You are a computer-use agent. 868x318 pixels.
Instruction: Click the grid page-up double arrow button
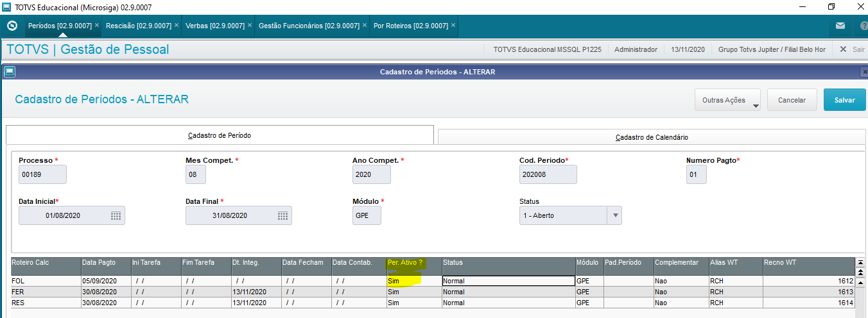pyautogui.click(x=860, y=272)
